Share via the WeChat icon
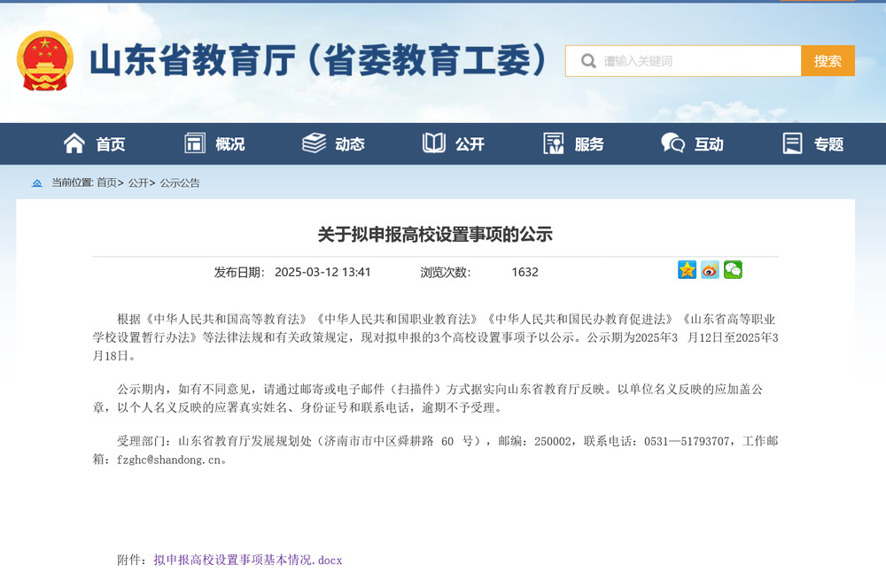 point(733,270)
